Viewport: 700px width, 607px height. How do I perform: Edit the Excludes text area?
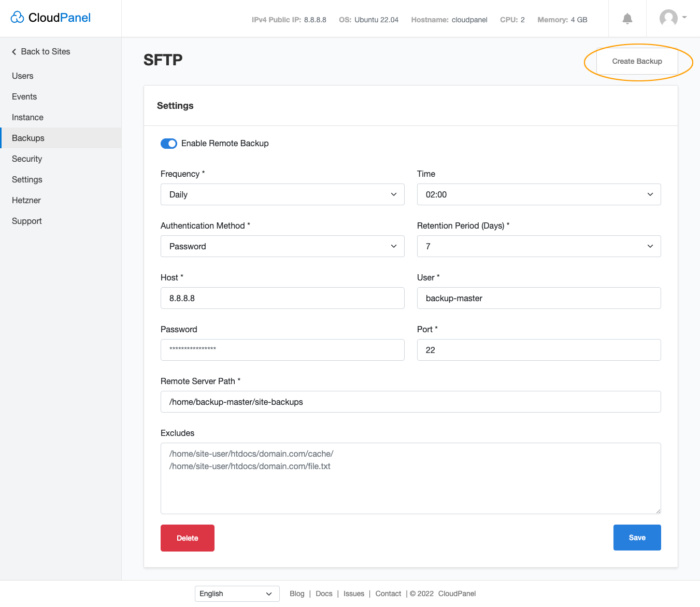(410, 478)
